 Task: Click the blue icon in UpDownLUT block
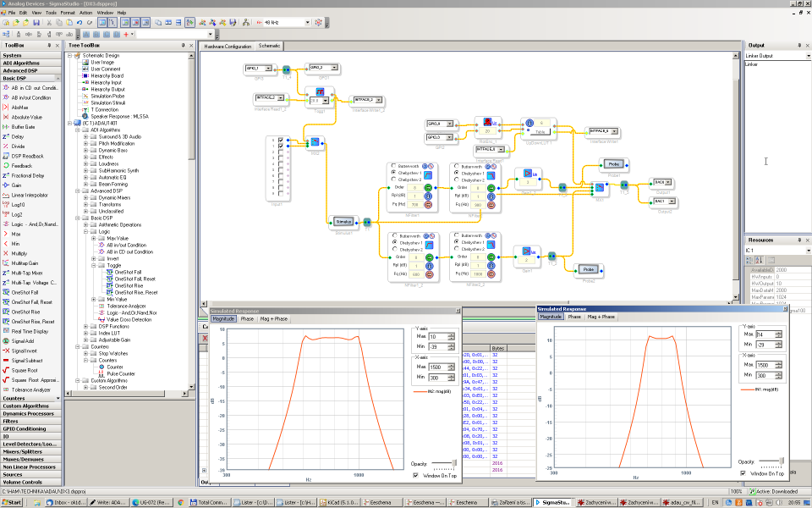point(529,123)
